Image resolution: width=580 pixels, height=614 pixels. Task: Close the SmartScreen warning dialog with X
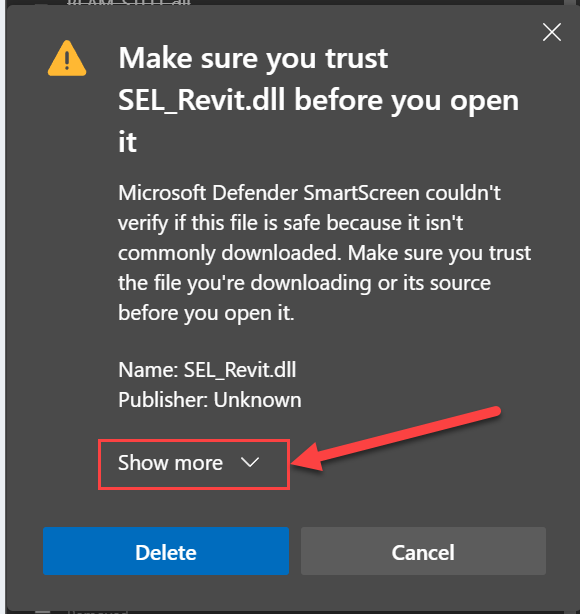[552, 32]
